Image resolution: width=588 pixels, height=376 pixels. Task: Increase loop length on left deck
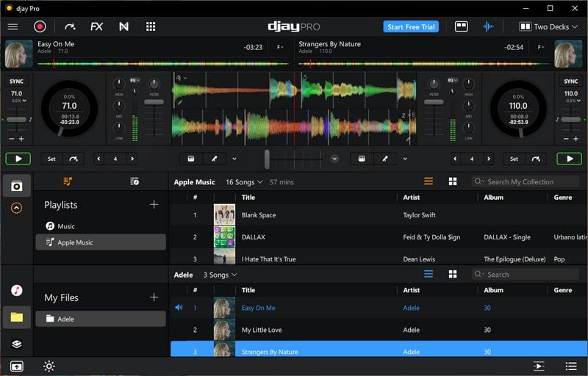tap(132, 159)
